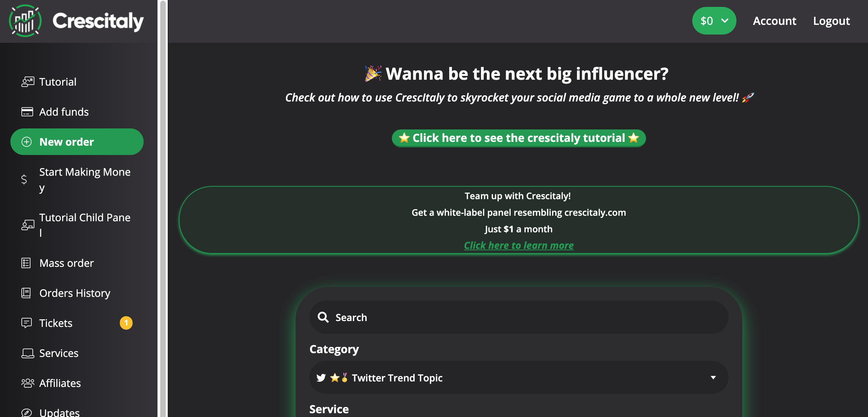Viewport: 868px width, 417px height.
Task: Click the yellow Tickets notification badge
Action: pos(126,323)
